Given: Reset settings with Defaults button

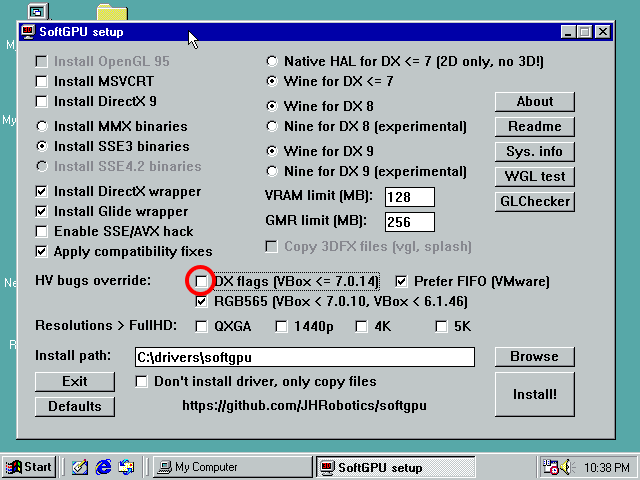Looking at the screenshot, I should 75,407.
